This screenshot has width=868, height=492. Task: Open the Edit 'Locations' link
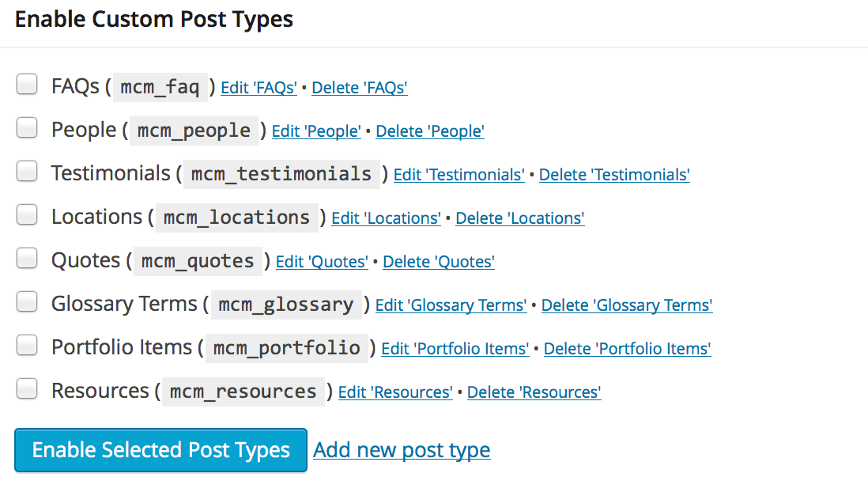click(x=386, y=218)
